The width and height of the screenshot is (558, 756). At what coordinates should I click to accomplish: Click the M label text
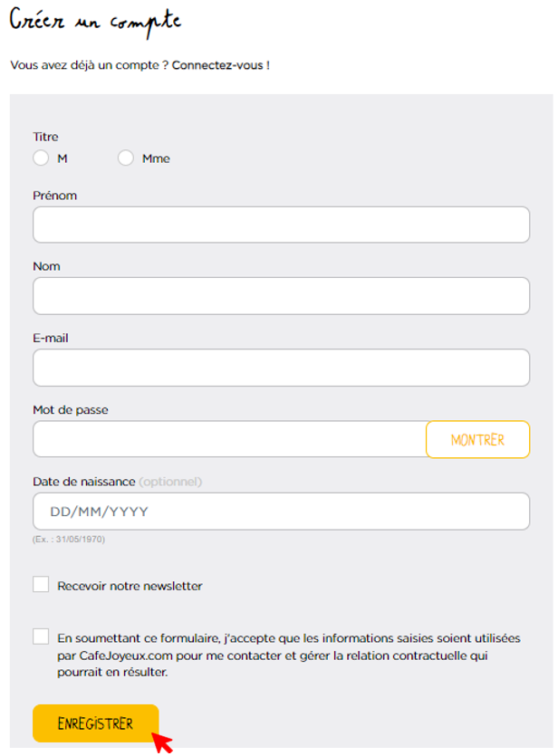click(x=63, y=158)
